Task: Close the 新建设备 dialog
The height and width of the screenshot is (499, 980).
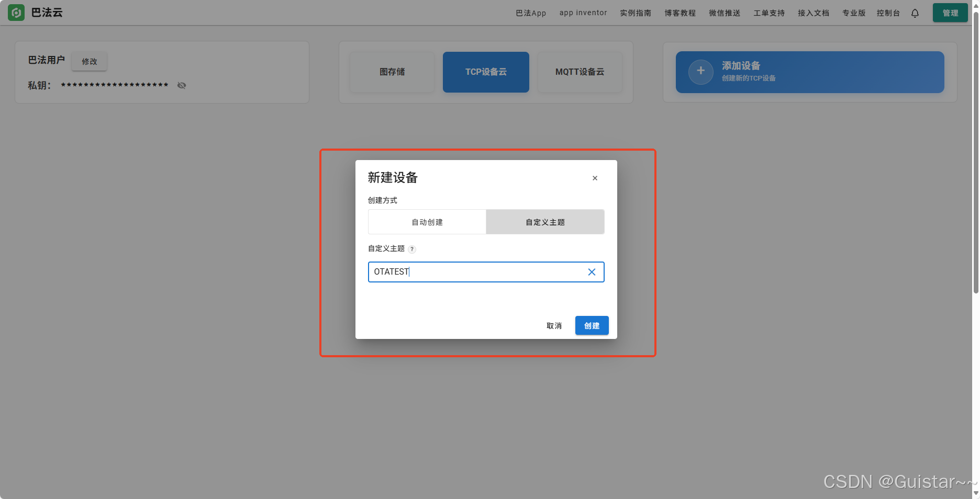Action: (595, 178)
